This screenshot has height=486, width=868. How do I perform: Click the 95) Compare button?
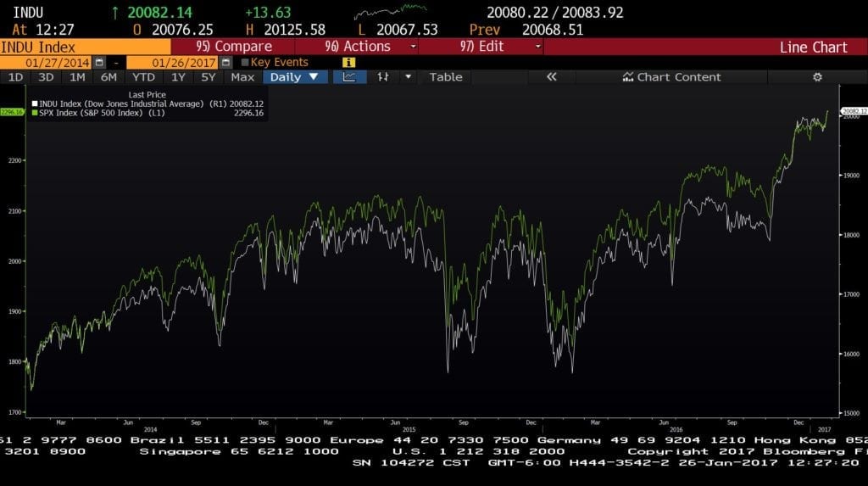[x=233, y=47]
